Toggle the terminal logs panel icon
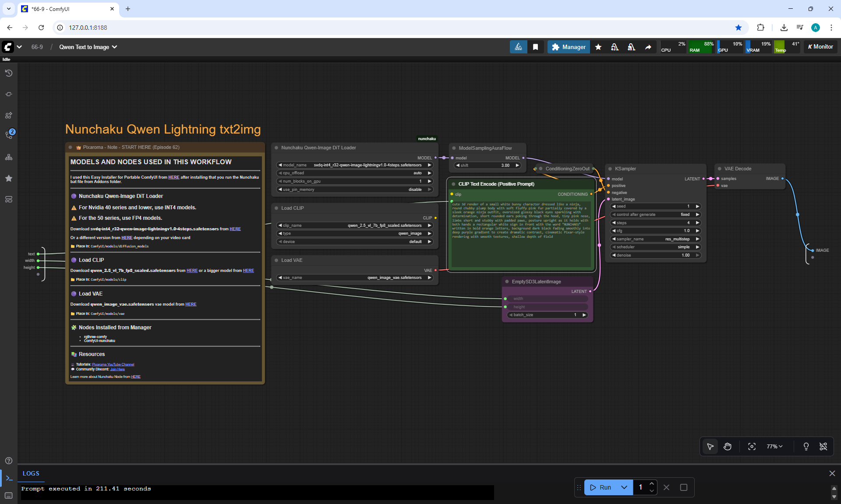The image size is (841, 504). click(x=9, y=478)
